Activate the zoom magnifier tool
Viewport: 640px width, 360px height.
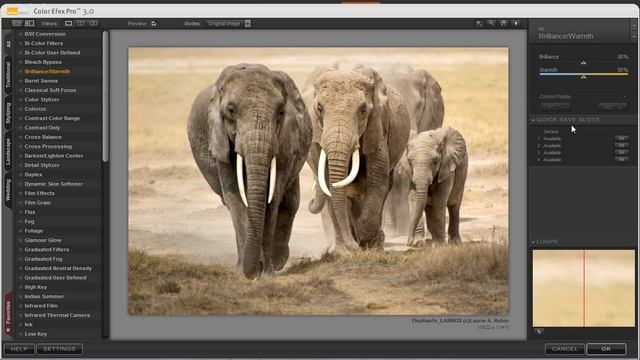click(x=491, y=23)
